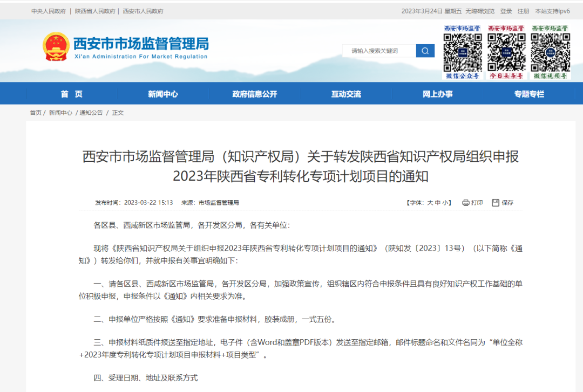Open the 新闻中心 navigation menu item

163,94
